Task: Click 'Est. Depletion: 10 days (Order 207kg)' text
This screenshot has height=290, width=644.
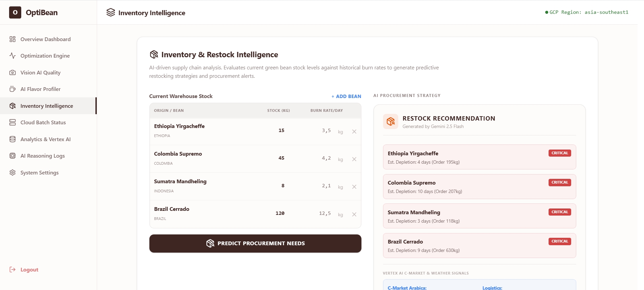Action: point(425,191)
